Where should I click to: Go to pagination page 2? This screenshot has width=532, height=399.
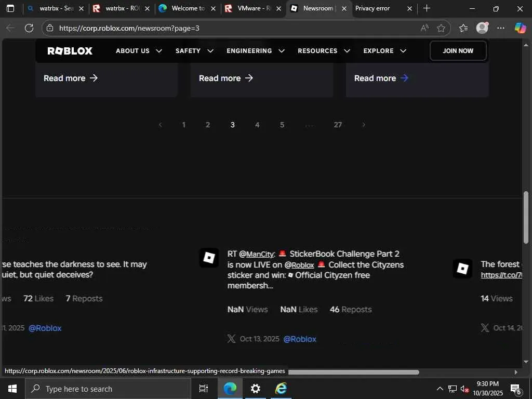click(x=208, y=125)
